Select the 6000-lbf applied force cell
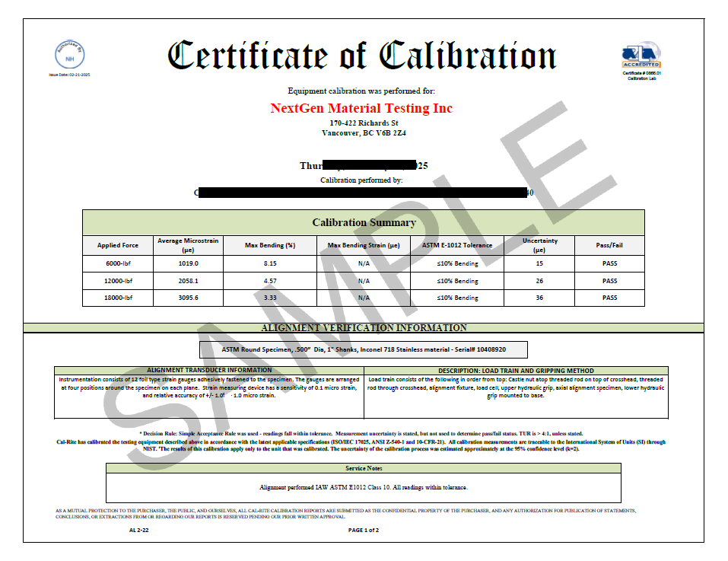Image resolution: width=728 pixels, height=561 pixels. (x=118, y=263)
